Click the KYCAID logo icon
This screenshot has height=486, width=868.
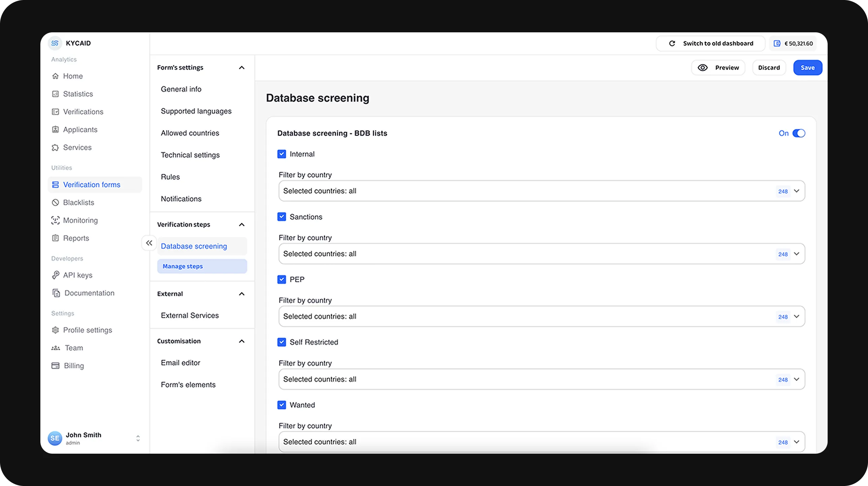click(x=56, y=43)
